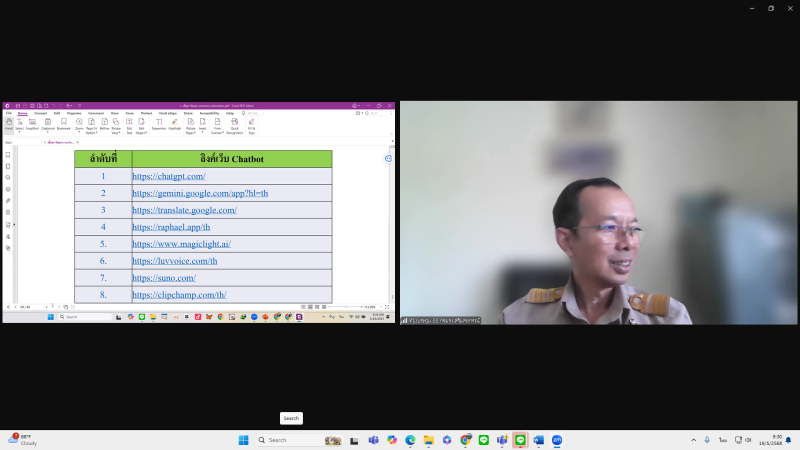Switch to the Convert ribbon tab

pyautogui.click(x=40, y=113)
